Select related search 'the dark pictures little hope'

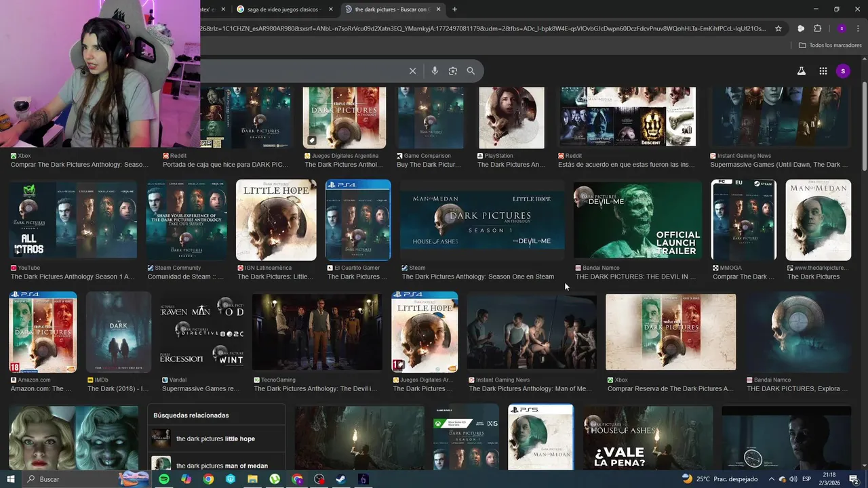(216, 439)
